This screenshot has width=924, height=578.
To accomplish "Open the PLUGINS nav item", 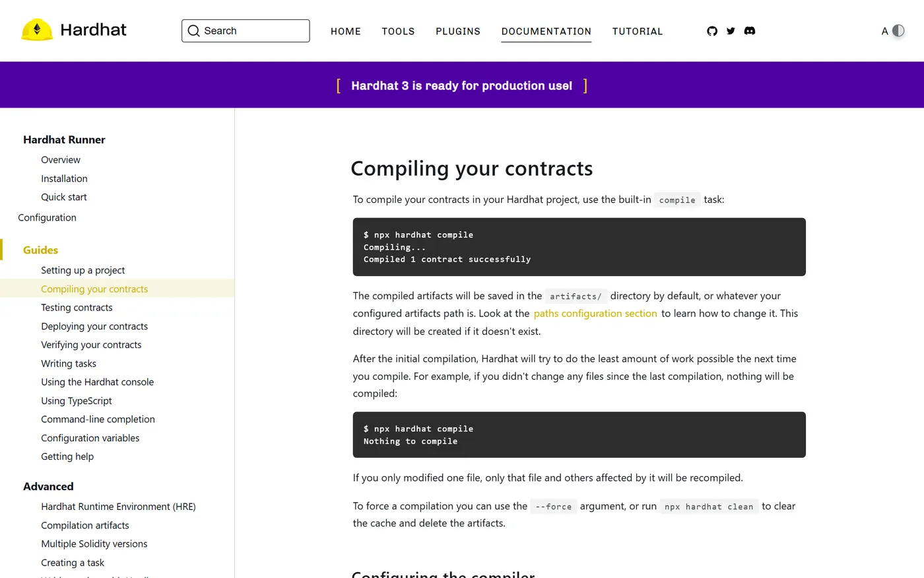I will [458, 32].
